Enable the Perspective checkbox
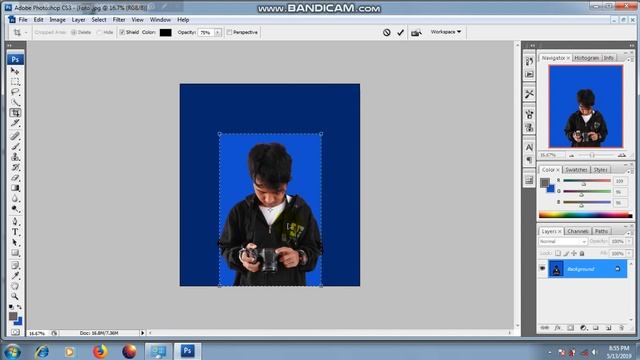640x360 pixels. 229,32
